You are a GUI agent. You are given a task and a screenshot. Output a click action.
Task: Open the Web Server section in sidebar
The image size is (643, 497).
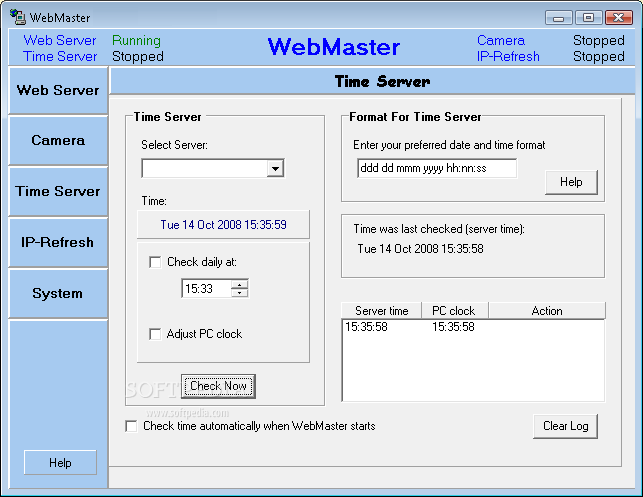pyautogui.click(x=58, y=90)
